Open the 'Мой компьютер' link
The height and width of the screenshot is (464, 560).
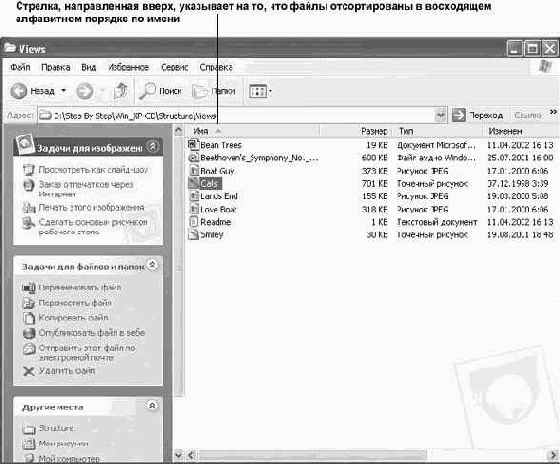[69, 458]
